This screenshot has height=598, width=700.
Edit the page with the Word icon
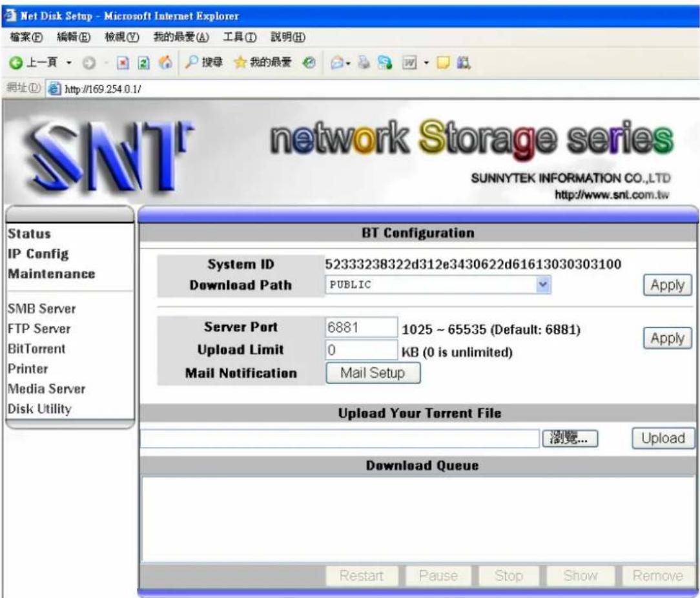click(x=409, y=63)
